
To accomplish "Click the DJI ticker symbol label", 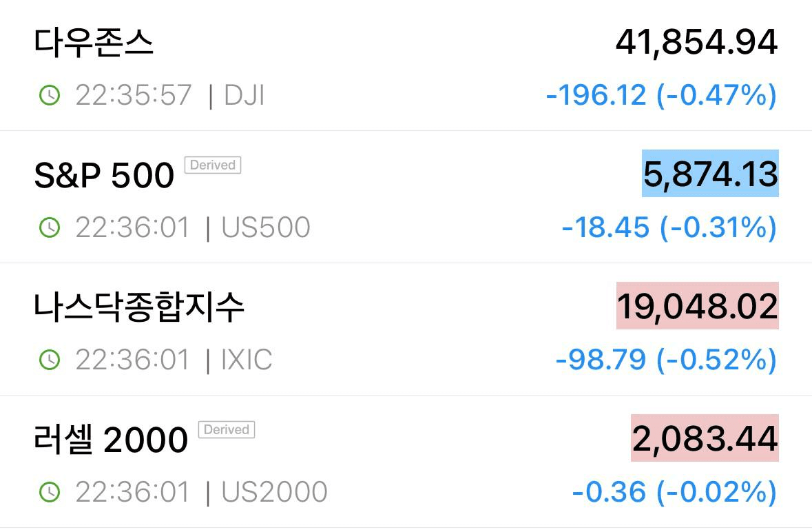I will point(244,95).
